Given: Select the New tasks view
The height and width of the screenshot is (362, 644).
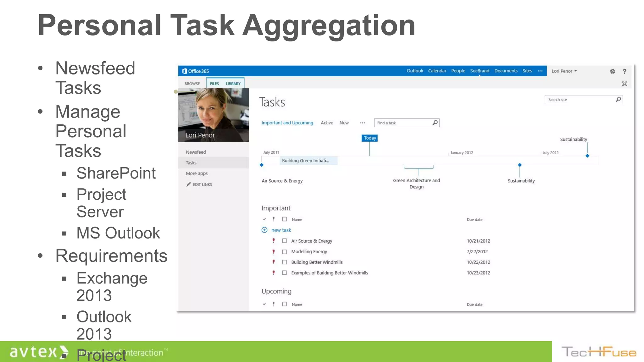Looking at the screenshot, I should click(x=344, y=123).
